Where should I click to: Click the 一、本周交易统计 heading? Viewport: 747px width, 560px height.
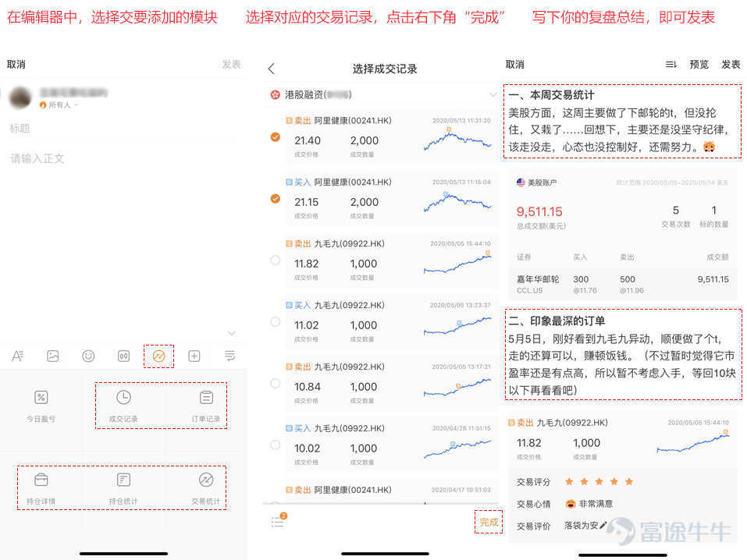(551, 94)
